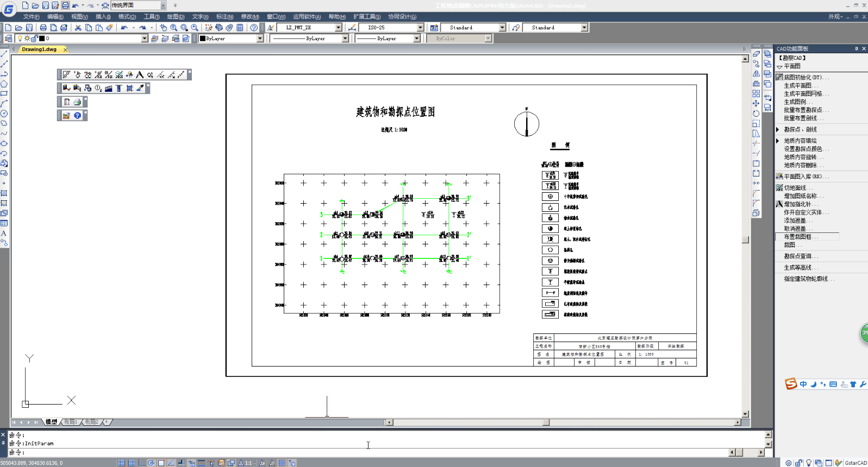Click the printer icon in floating toolbar
This screenshot has height=467, width=868.
point(77,102)
